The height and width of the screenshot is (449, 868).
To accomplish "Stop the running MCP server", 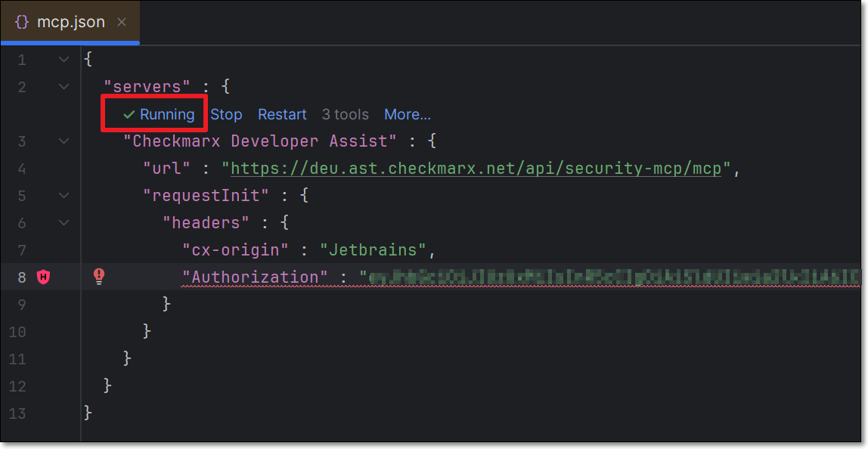I will (226, 115).
